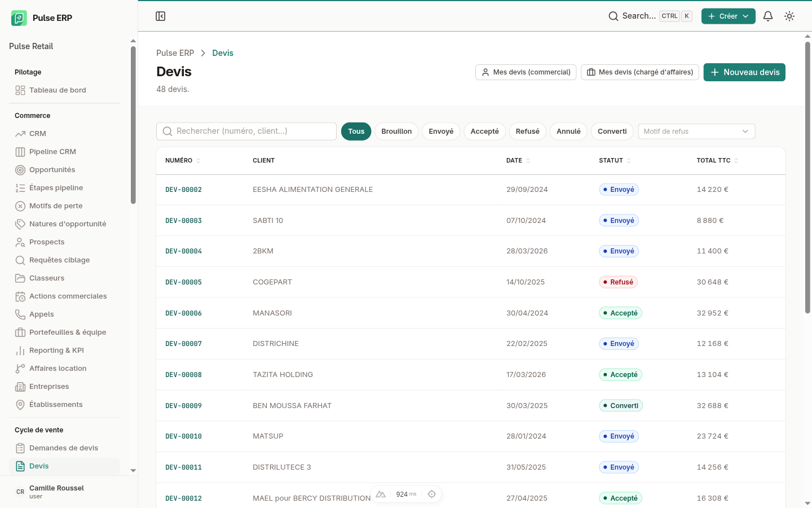Open the Motif de refus dropdown
This screenshot has height=508, width=812.
pos(696,132)
